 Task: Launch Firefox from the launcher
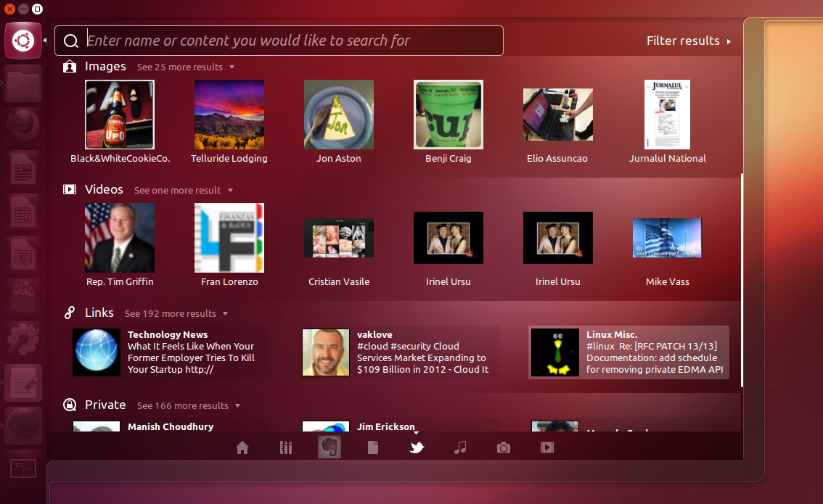[x=23, y=126]
